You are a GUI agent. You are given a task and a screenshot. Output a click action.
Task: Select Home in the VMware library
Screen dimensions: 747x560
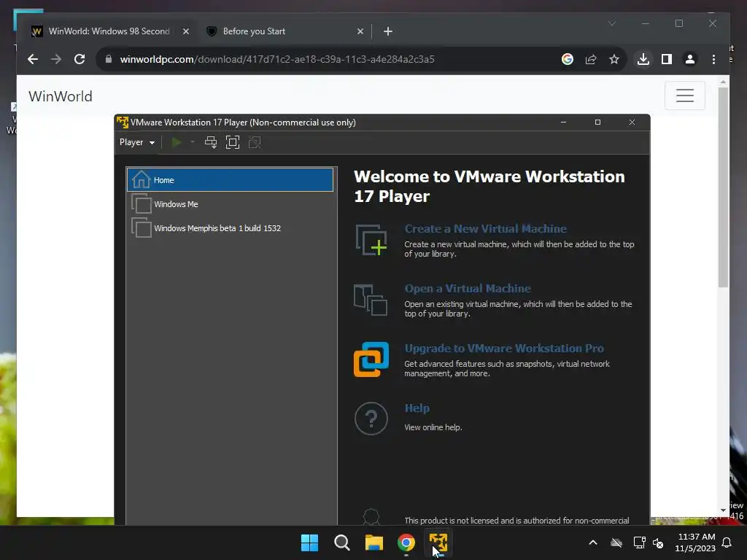(230, 180)
